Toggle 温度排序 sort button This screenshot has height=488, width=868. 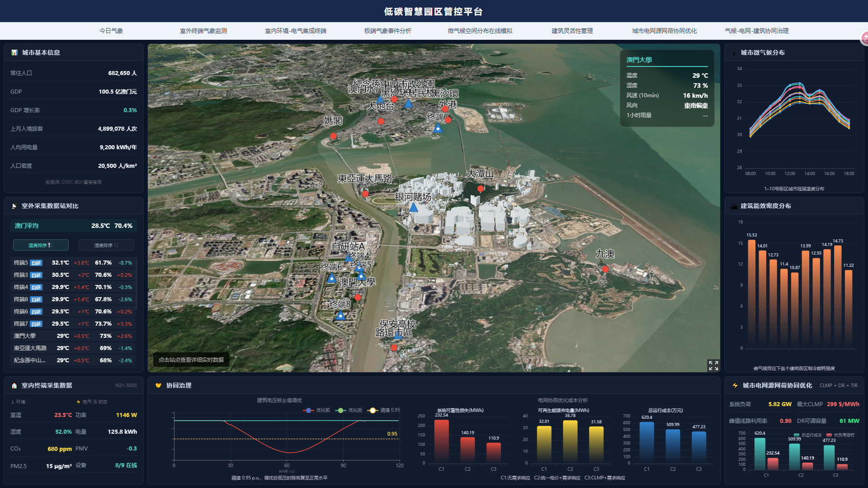pyautogui.click(x=41, y=245)
